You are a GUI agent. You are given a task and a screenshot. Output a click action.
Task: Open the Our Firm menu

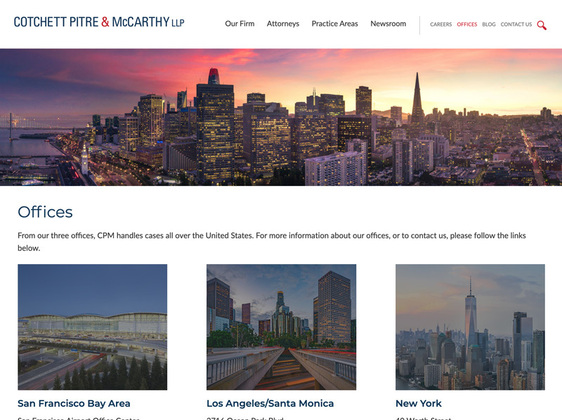[239, 24]
